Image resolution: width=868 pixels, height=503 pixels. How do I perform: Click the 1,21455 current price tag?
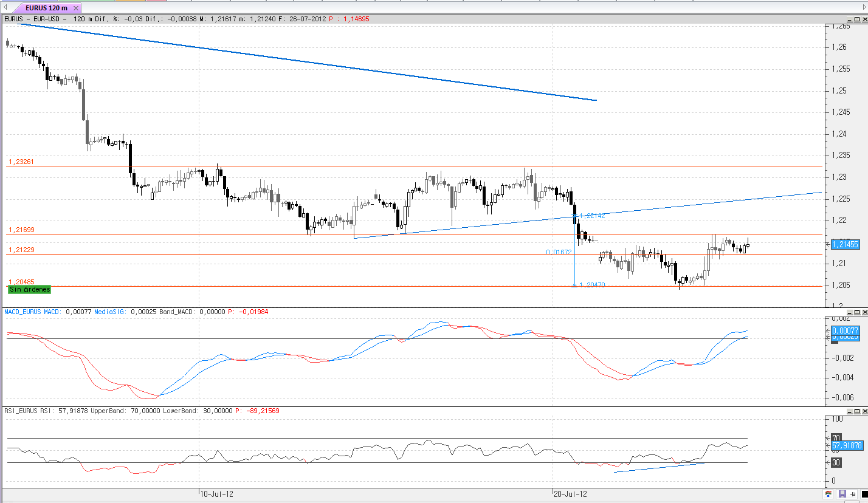click(844, 244)
